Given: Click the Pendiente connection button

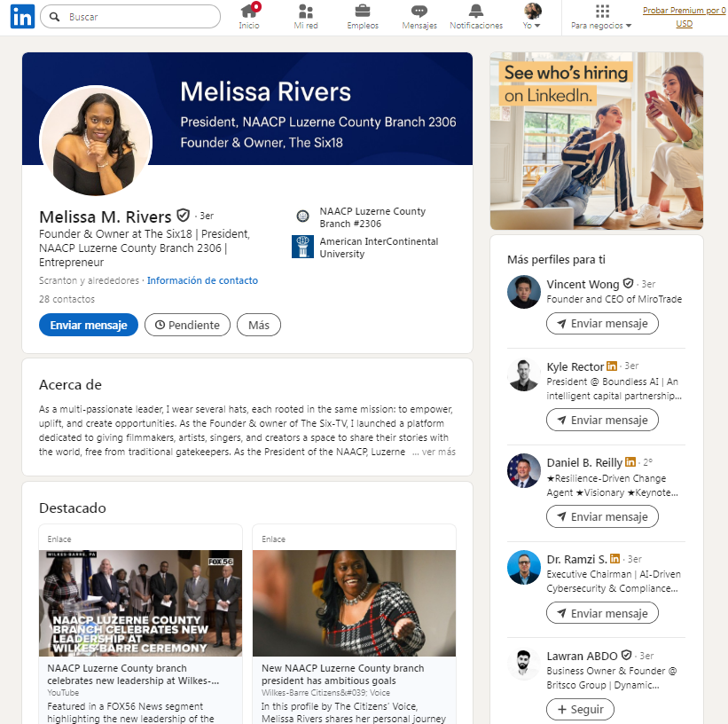Looking at the screenshot, I should coord(188,325).
